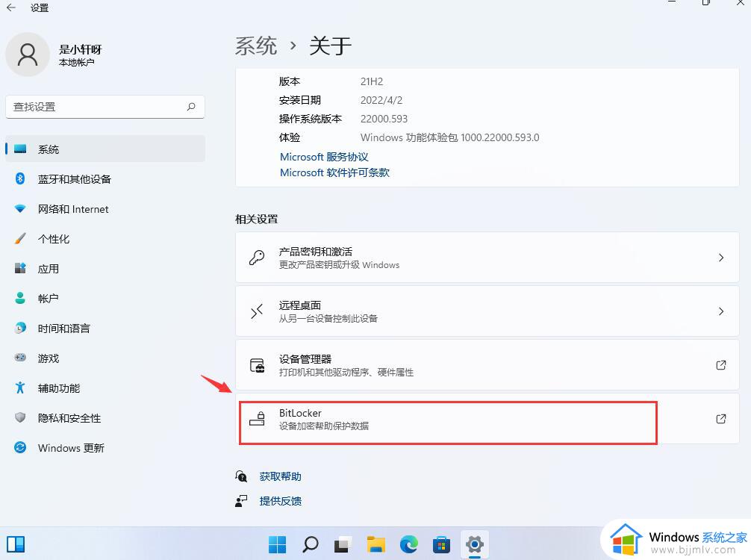Open the 获取帮助 link
Viewport: 751px width, 560px height.
280,476
